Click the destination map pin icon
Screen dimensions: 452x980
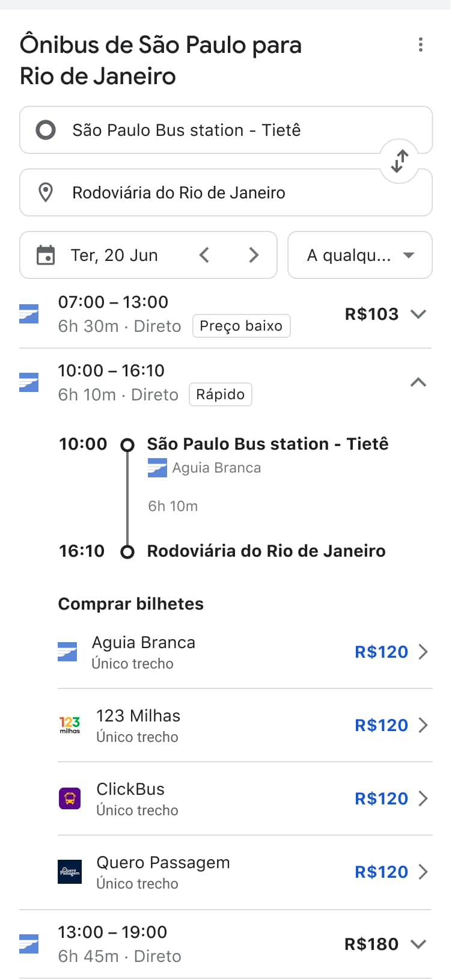46,192
